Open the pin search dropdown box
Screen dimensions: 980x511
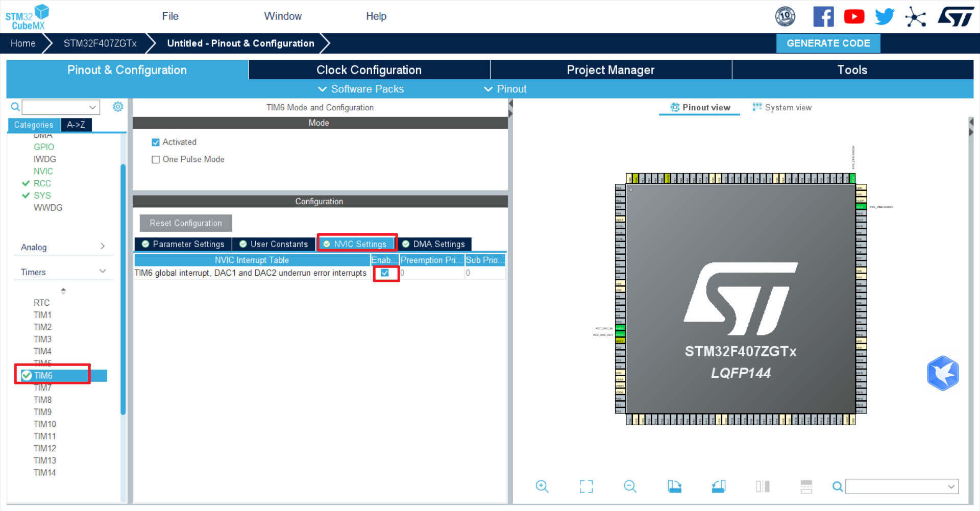[902, 486]
